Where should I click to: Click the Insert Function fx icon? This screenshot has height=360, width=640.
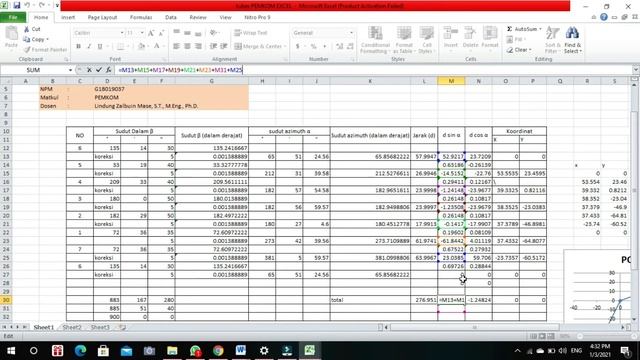pos(109,70)
